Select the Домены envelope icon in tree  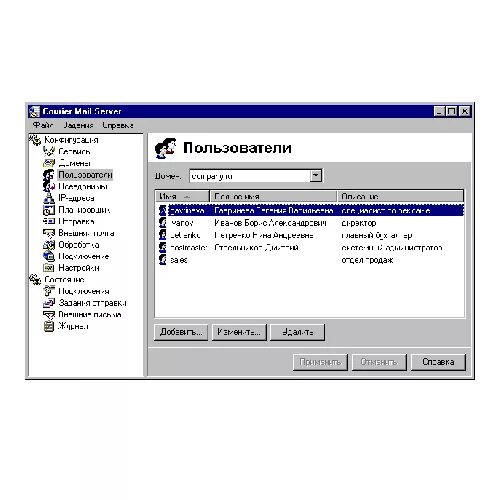point(49,163)
